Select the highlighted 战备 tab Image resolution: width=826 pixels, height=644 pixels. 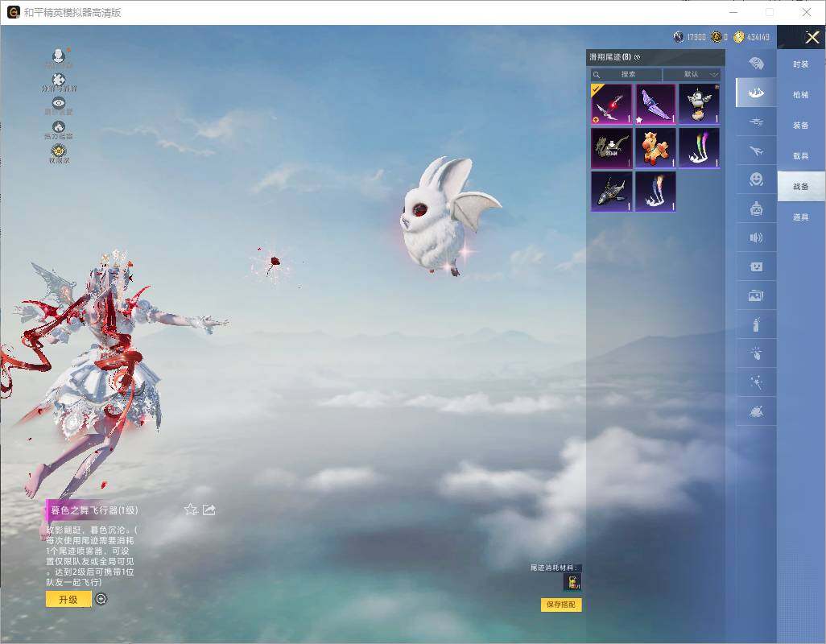pyautogui.click(x=801, y=187)
